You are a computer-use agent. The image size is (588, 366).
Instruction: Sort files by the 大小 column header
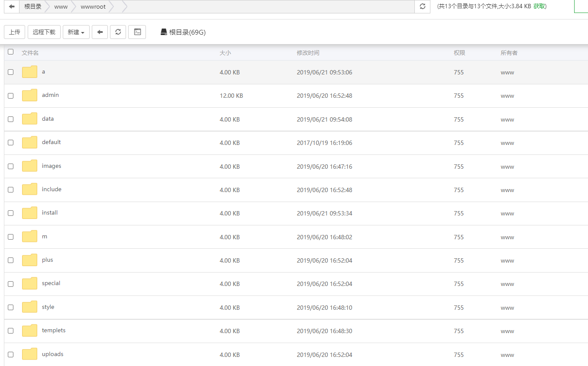click(225, 53)
